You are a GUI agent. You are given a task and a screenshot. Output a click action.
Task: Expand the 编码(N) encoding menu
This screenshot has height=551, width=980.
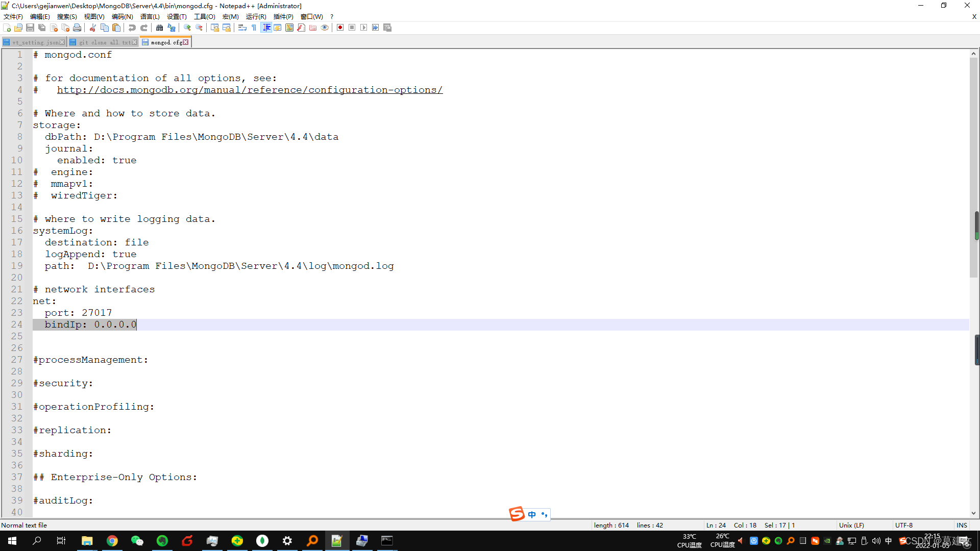coord(122,17)
